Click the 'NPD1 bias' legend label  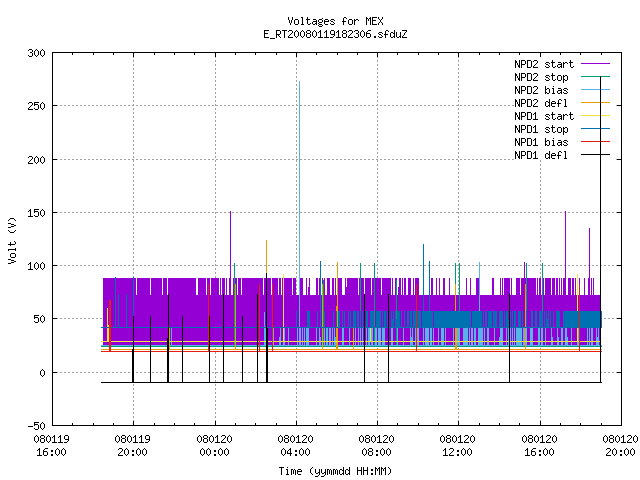541,142
